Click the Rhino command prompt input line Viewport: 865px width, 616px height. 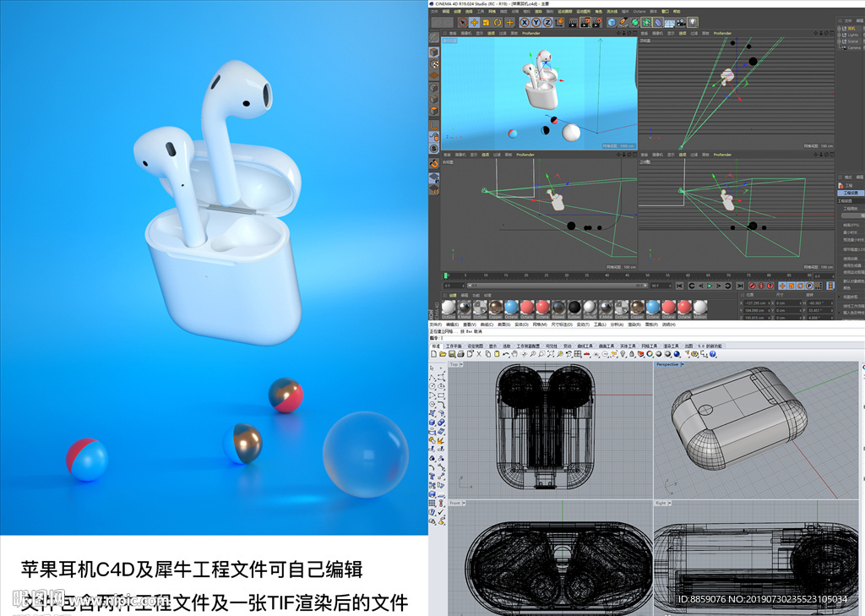click(x=646, y=338)
